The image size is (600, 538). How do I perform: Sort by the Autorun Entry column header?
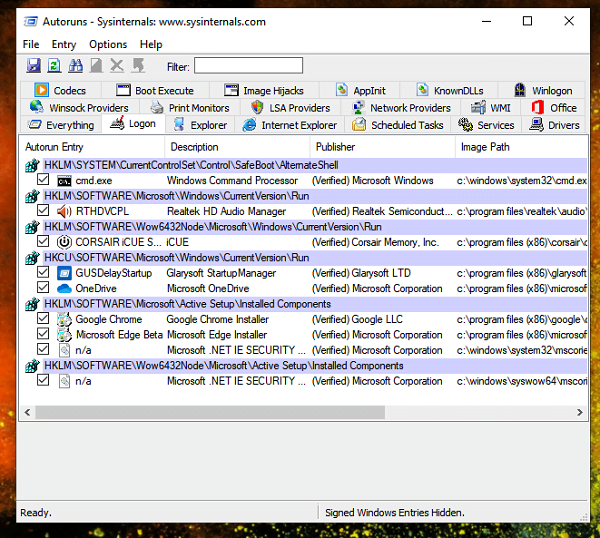coord(92,147)
